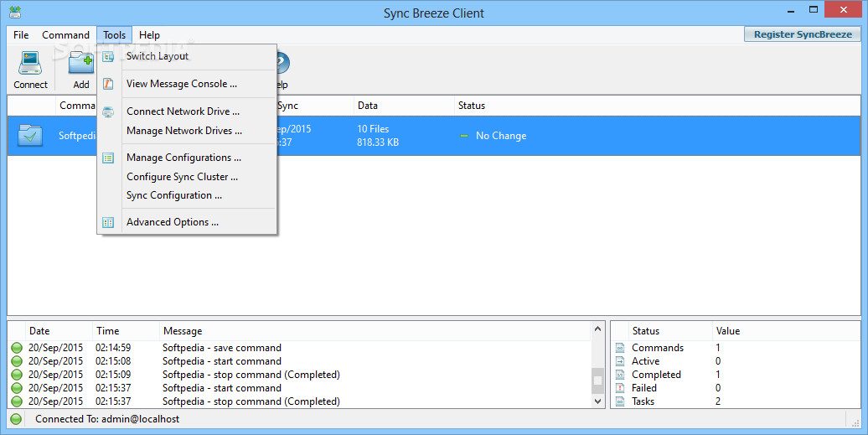The height and width of the screenshot is (435, 868).
Task: Click the Active status row icon
Action: pos(620,361)
